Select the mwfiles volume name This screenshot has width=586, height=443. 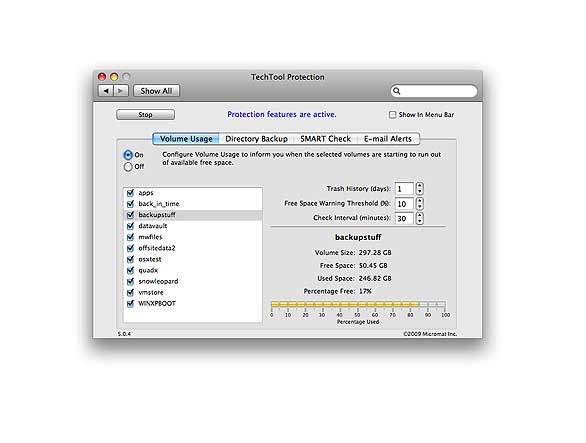click(150, 237)
